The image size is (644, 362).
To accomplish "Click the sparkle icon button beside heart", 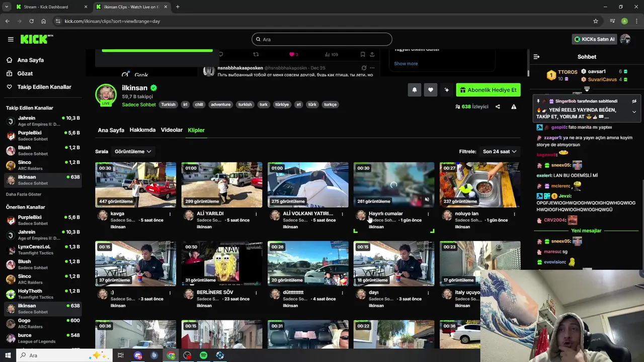I will tap(447, 90).
